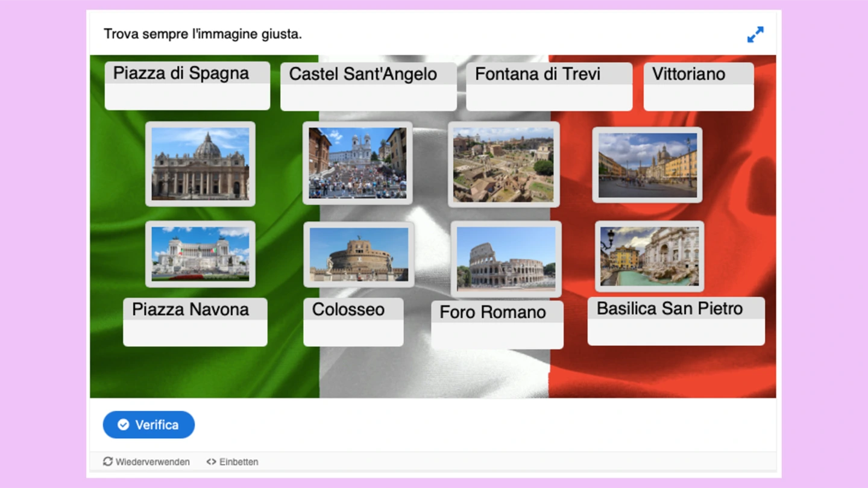Click the Castel Sant'Angelo drop zone

coord(368,96)
